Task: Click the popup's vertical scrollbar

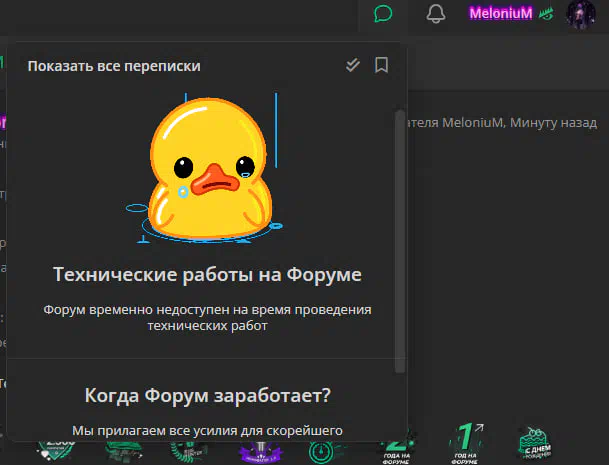Action: tap(401, 230)
